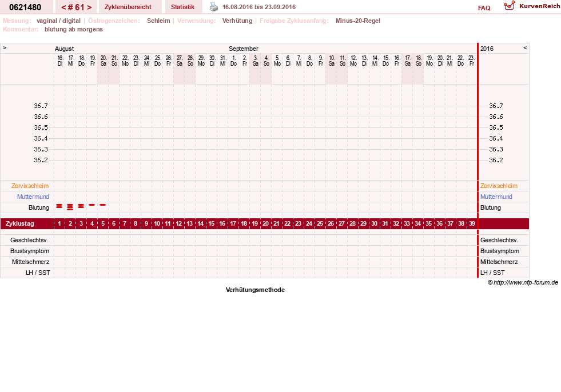Click the right LH / SST row label

[492, 273]
